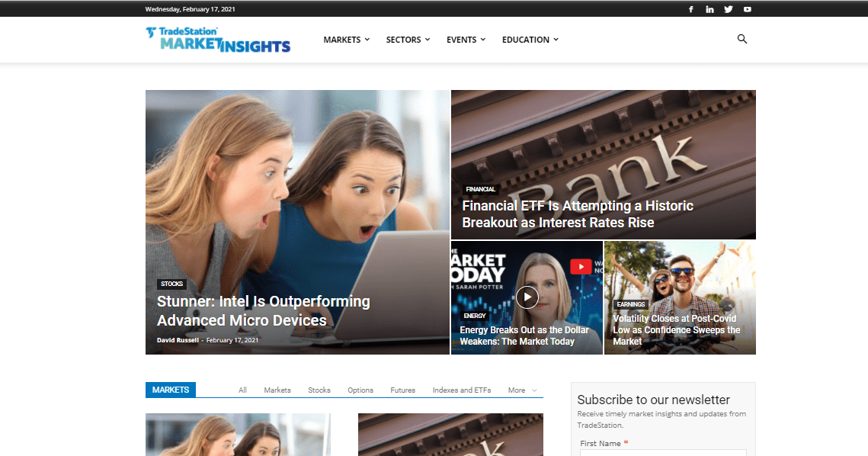Open the bank thumbnail in the Markets list

coord(450,435)
